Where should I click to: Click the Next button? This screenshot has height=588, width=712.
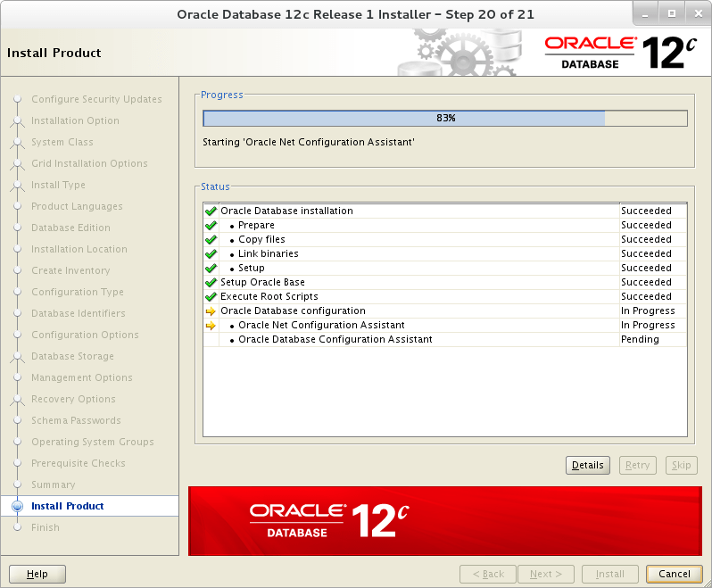(546, 574)
